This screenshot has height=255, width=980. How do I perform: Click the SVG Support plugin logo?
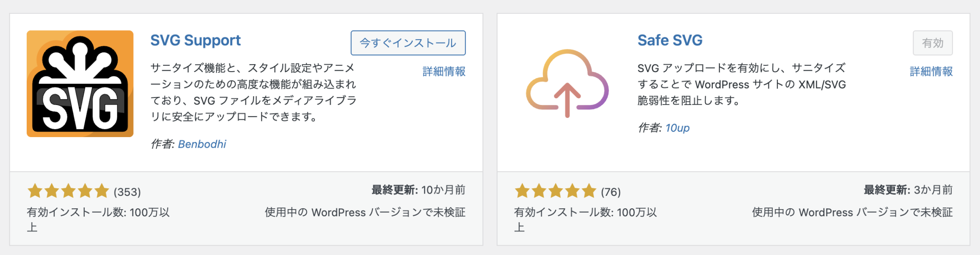(x=80, y=84)
